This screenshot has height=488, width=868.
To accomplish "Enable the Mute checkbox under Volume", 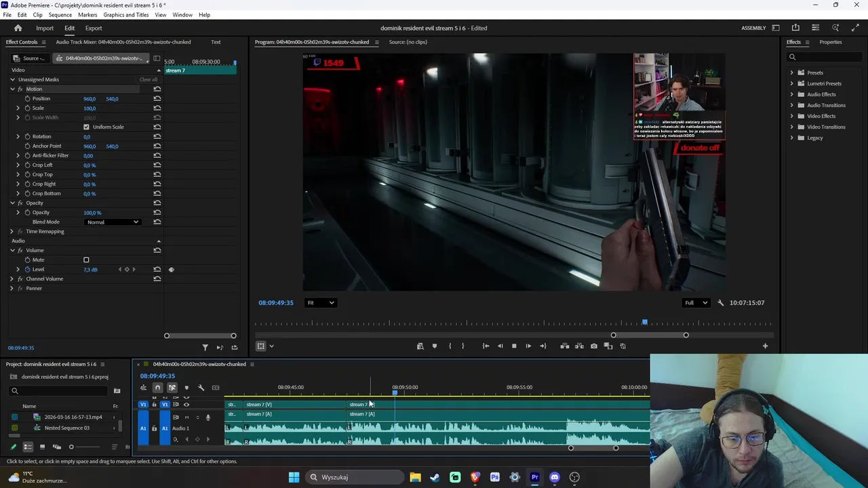I will [x=86, y=260].
